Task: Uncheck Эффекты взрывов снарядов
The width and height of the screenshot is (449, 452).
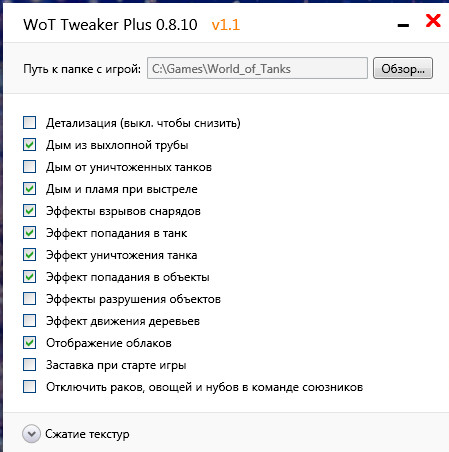Action: click(x=30, y=211)
